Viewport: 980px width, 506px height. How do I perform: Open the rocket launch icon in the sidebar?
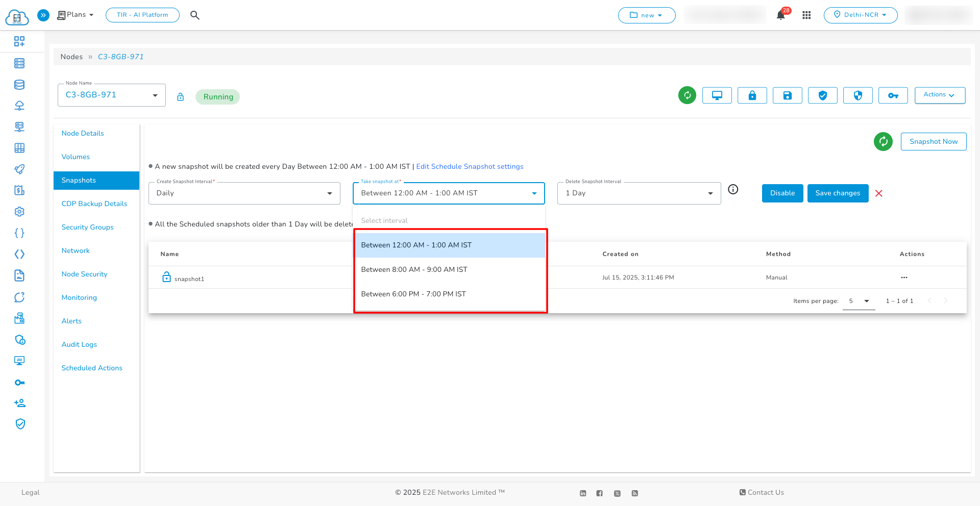click(x=19, y=169)
